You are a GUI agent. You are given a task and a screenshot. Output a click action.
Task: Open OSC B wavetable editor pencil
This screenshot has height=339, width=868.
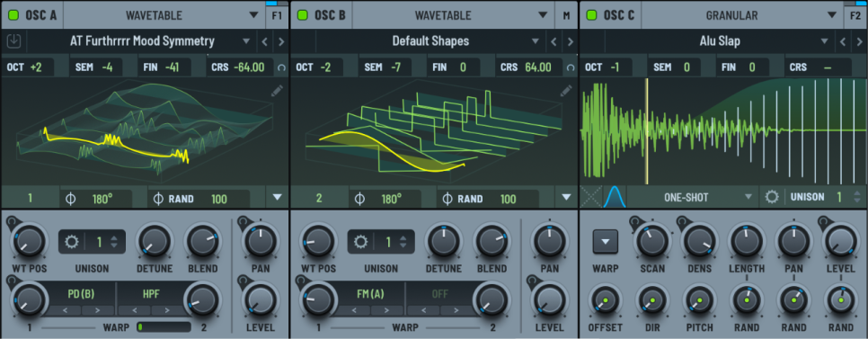(566, 91)
